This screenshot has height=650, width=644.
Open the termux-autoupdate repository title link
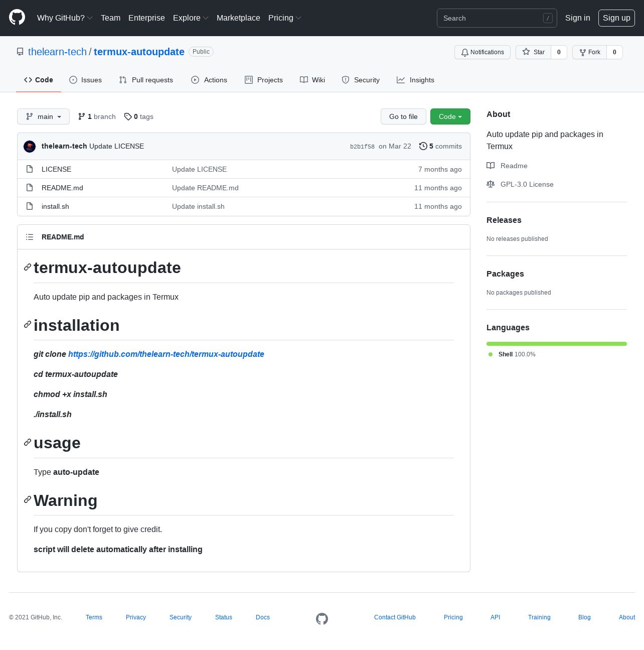point(139,52)
